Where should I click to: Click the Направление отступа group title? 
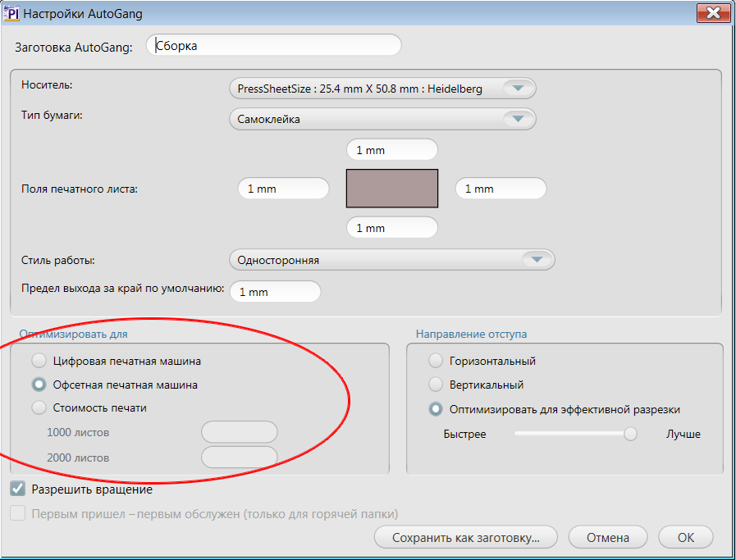pos(471,334)
